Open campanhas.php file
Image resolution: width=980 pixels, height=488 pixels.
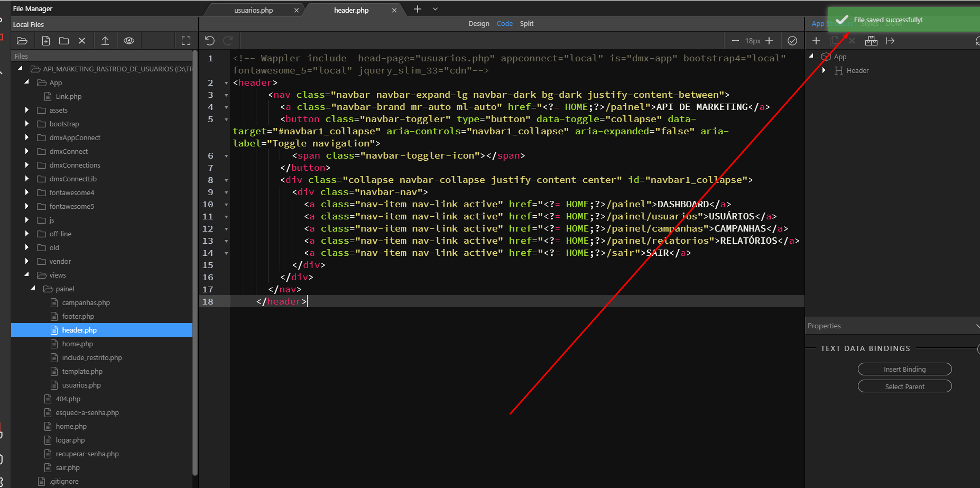click(86, 302)
